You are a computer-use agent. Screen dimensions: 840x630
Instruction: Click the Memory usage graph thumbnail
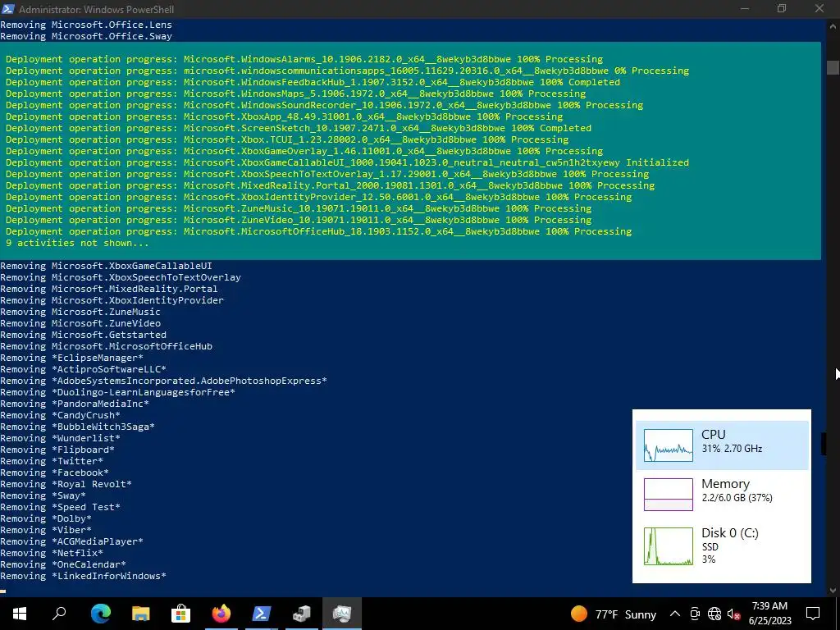point(668,495)
